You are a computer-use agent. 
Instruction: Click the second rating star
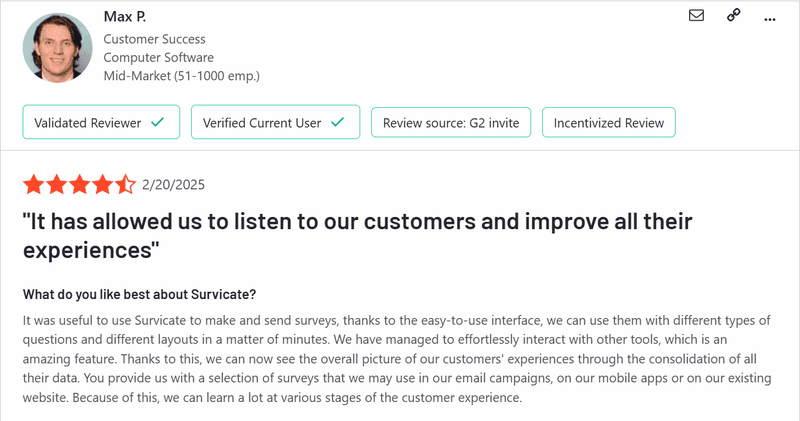(56, 184)
